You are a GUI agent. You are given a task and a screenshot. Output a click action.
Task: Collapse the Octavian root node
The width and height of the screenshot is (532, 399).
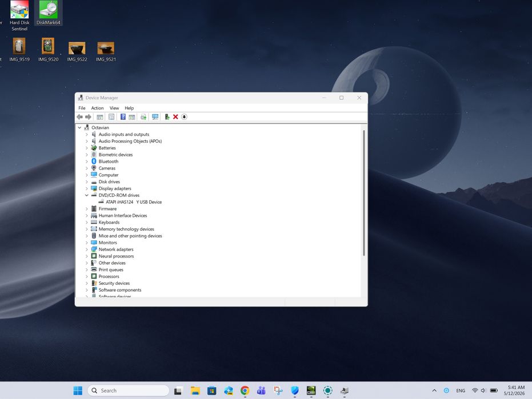point(80,127)
